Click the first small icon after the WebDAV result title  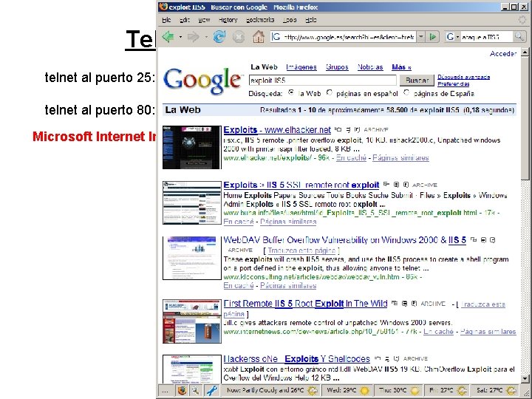tap(474, 240)
